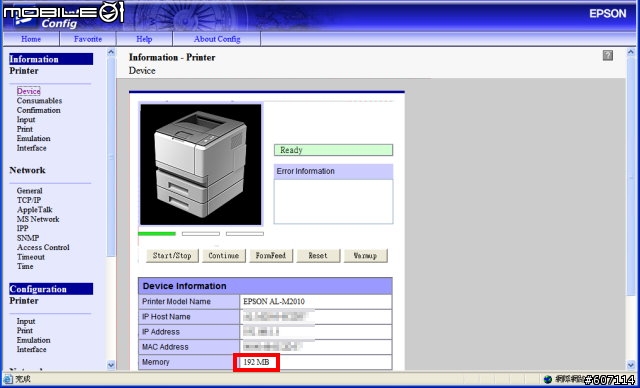Screen dimensions: 640x388
Task: Main page scrollbar up arrow
Action: pos(631,52)
